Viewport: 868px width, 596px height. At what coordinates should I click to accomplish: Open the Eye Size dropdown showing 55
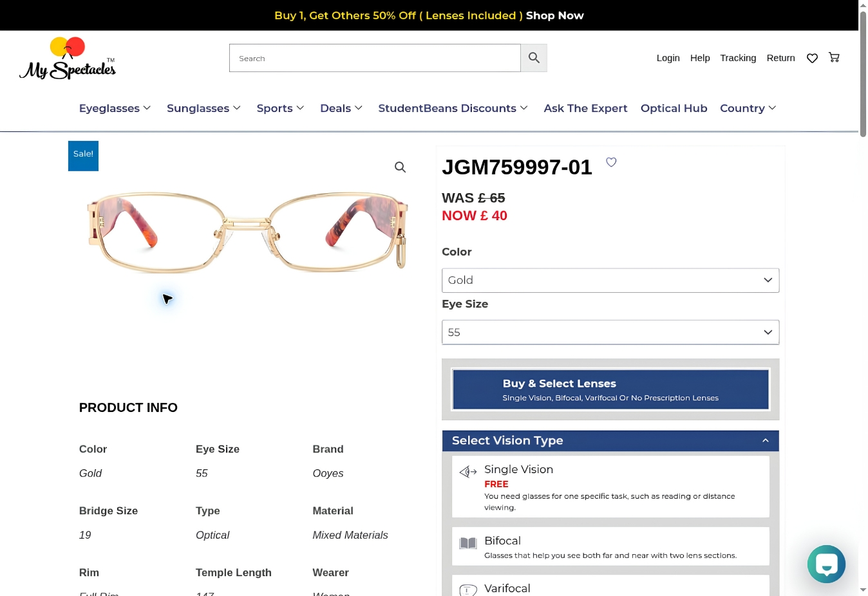[610, 332]
